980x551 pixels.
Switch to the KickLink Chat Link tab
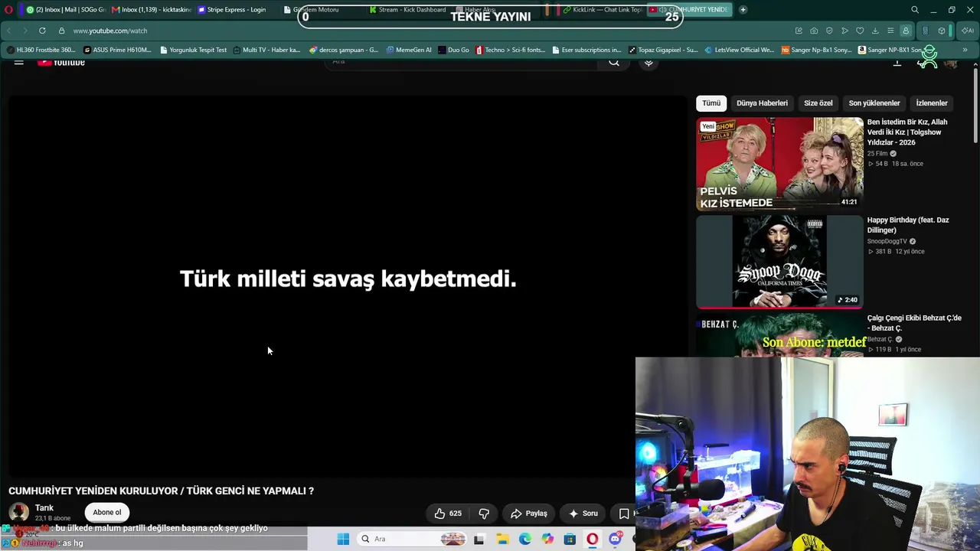pyautogui.click(x=602, y=10)
